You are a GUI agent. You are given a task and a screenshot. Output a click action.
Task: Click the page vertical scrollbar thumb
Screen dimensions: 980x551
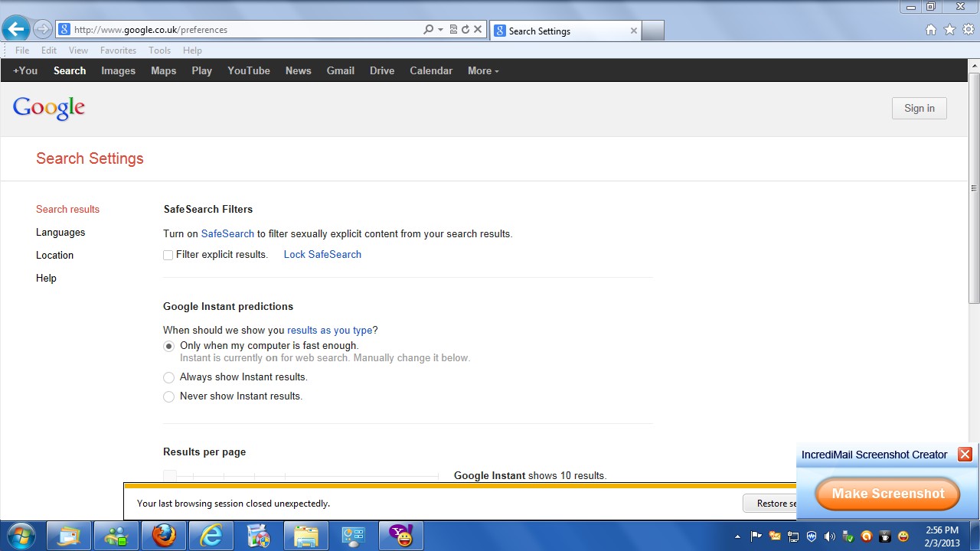click(x=974, y=188)
